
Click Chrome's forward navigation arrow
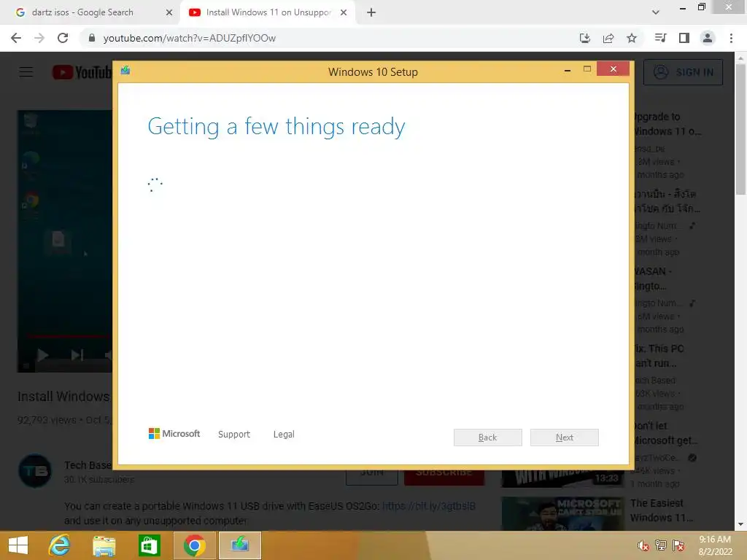[x=39, y=38]
